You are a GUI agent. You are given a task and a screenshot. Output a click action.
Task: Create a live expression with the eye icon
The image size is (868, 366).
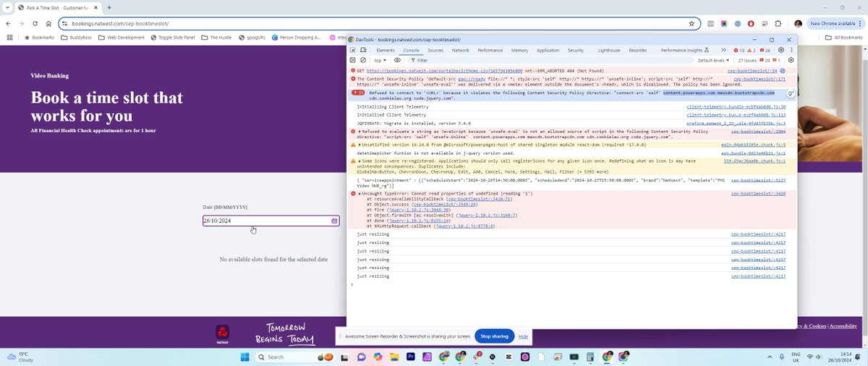(397, 60)
